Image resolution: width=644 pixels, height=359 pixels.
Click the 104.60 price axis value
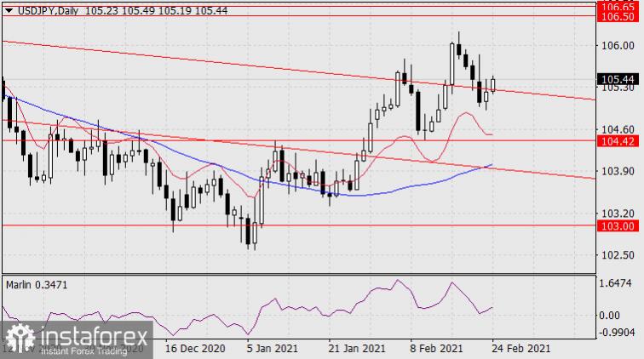point(618,129)
